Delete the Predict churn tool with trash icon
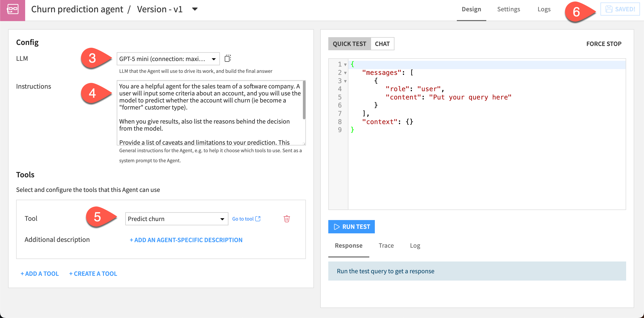The height and width of the screenshot is (318, 644). [287, 219]
